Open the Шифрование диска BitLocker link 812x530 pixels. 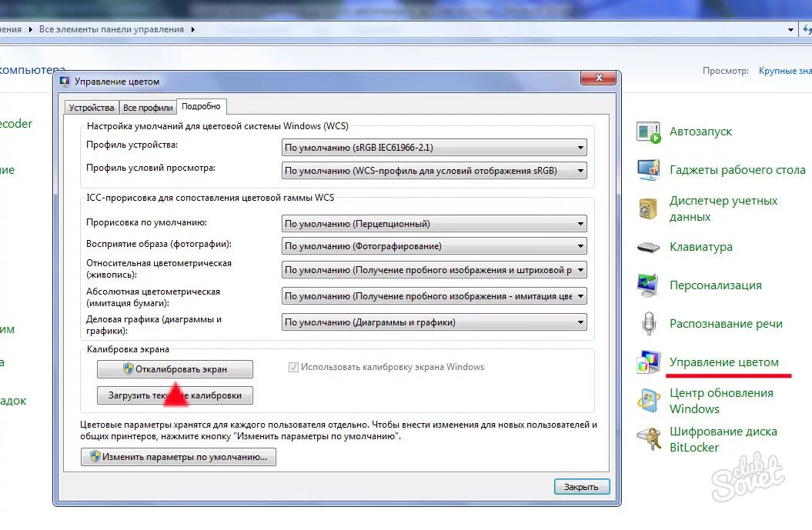coord(723,439)
